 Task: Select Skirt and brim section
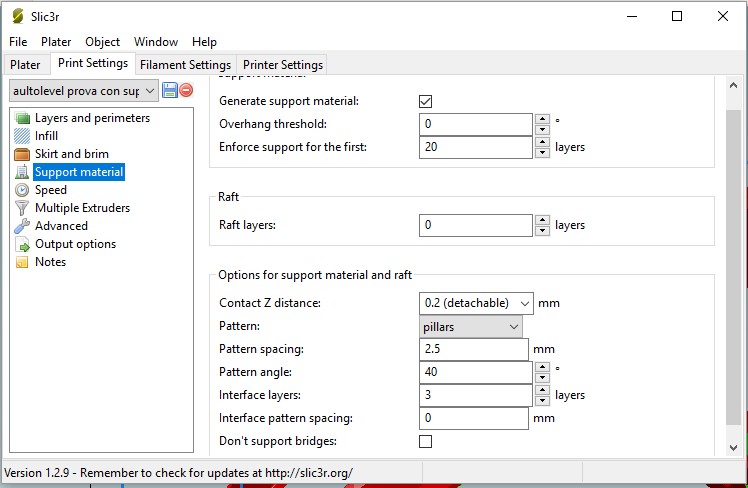(x=72, y=154)
